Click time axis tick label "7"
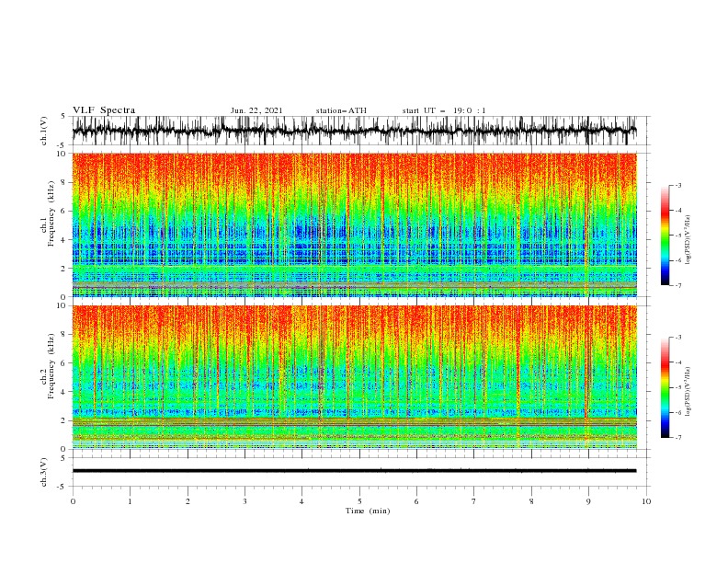This screenshot has height=563, width=728. coord(474,501)
